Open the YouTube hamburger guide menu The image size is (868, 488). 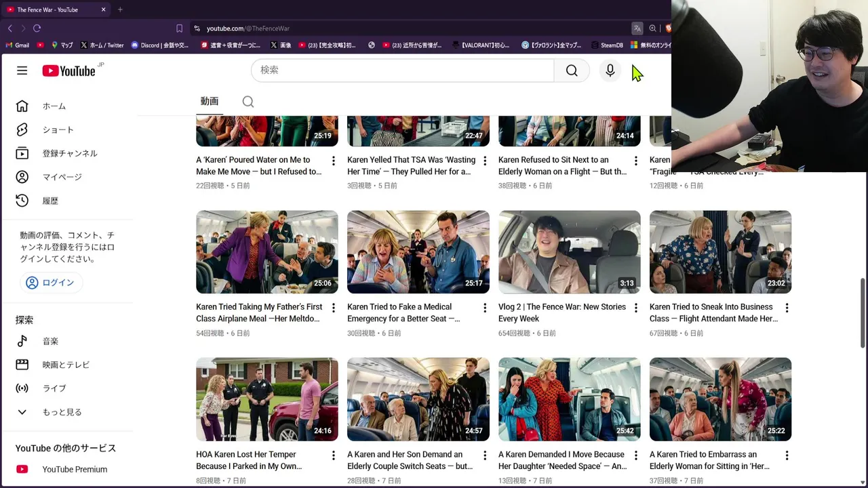[x=22, y=70]
